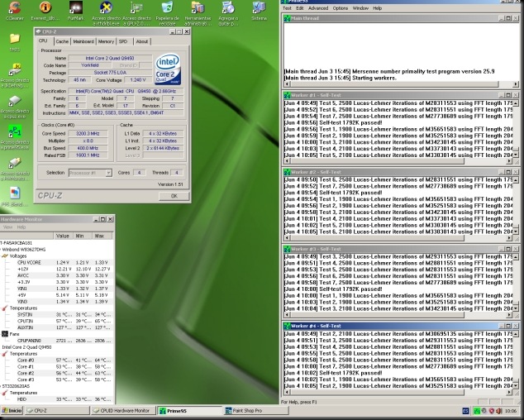The height and width of the screenshot is (420, 524).
Task: Select the ST3320620AS tree node
Action: [x=16, y=386]
